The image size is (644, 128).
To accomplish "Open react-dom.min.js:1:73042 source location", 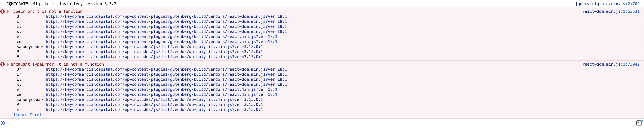I will point(611,64).
